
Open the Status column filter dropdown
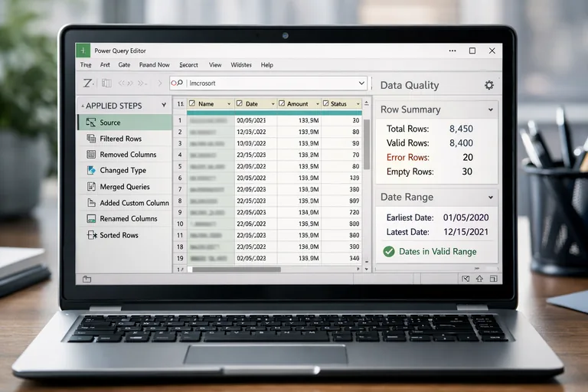point(358,104)
